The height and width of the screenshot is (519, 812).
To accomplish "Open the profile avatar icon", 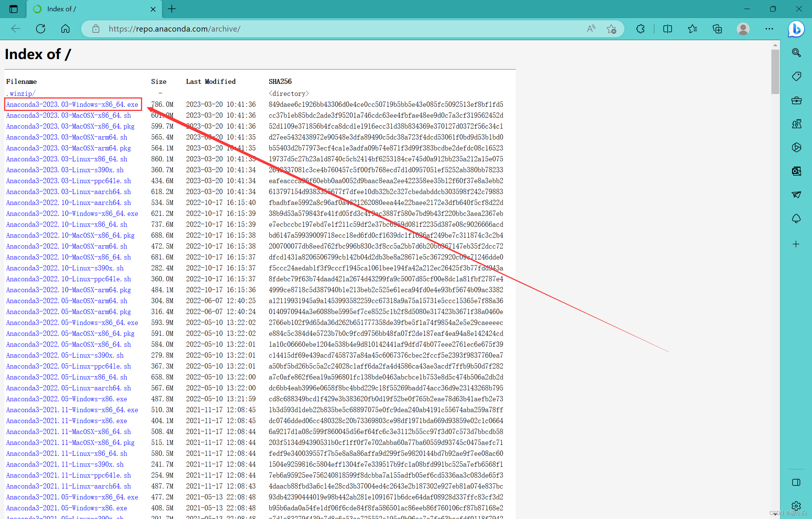I will [743, 29].
